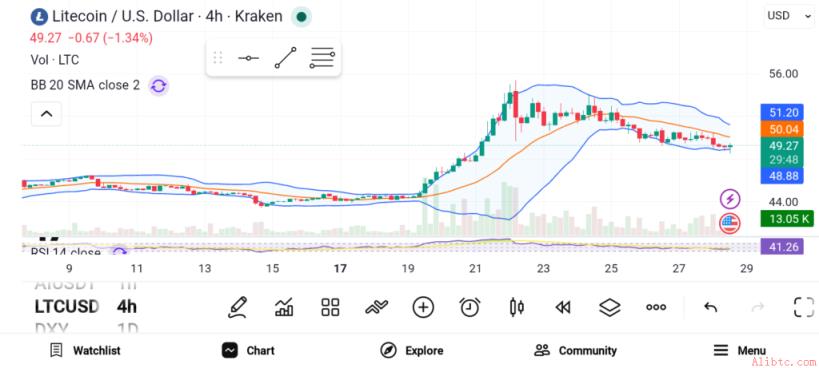This screenshot has height=368, width=819.
Task: Open the indicators chart icon
Action: point(284,307)
